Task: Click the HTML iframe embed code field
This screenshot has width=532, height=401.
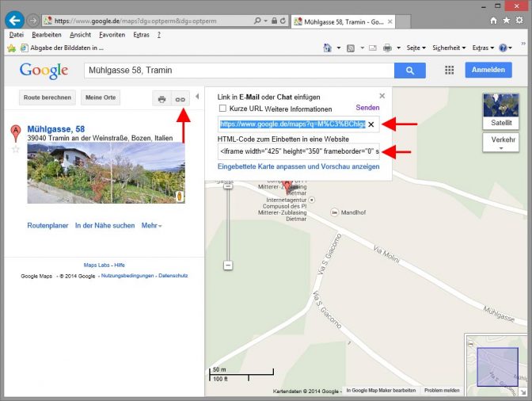Action: pos(298,151)
